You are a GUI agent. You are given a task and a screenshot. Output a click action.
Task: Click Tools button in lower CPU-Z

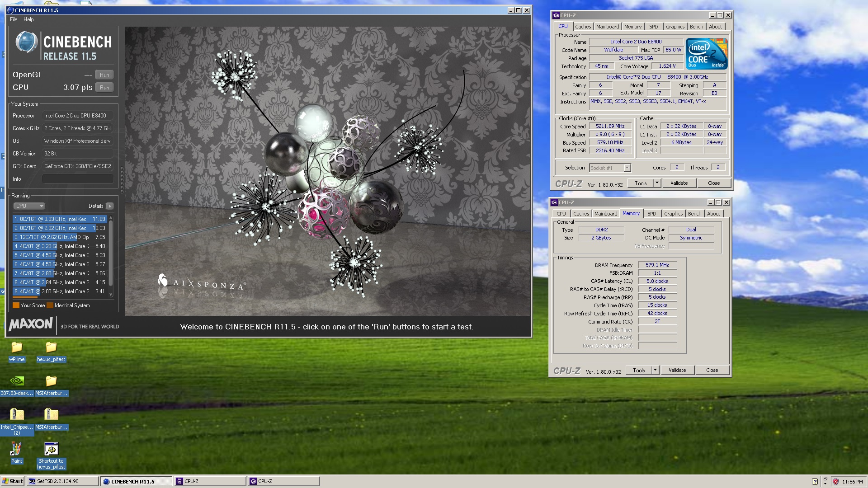[639, 370]
